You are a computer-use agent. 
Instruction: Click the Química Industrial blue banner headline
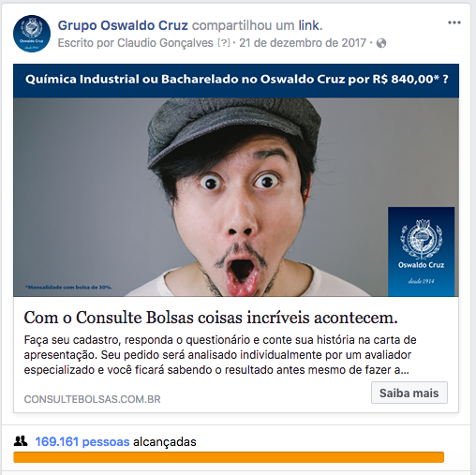236,81
